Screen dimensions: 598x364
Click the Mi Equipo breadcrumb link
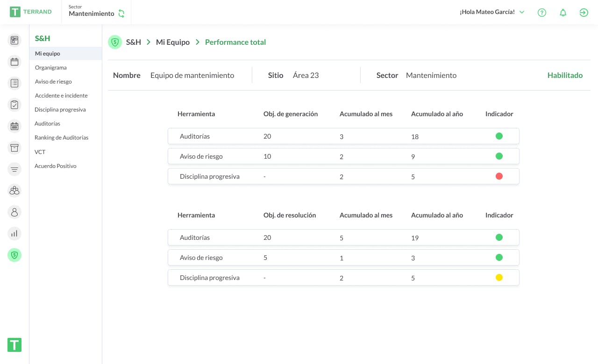coord(173,42)
